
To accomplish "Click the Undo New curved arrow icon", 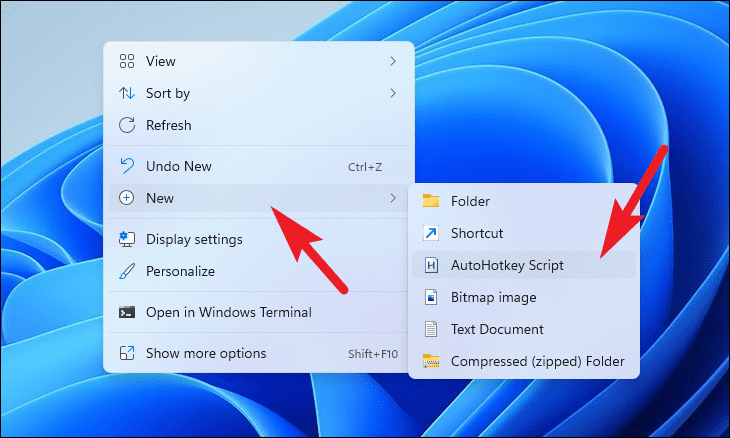I will coord(127,166).
